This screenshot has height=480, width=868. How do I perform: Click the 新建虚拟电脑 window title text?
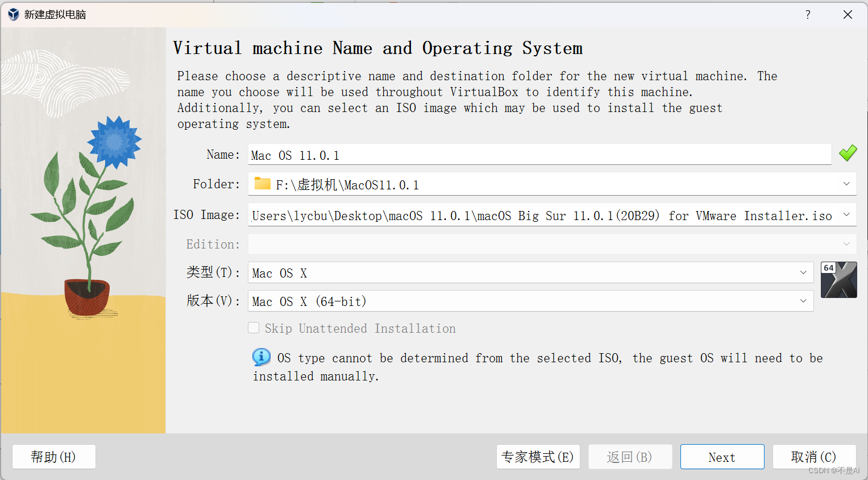tap(55, 15)
